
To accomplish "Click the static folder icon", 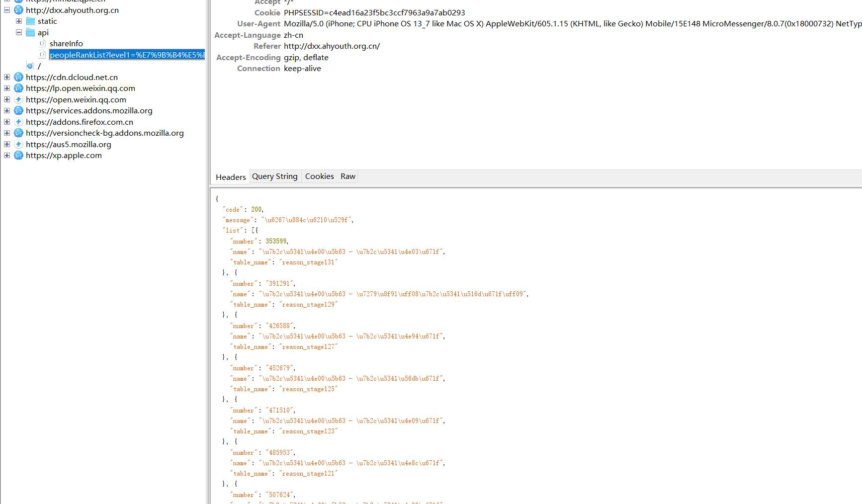I will [31, 21].
